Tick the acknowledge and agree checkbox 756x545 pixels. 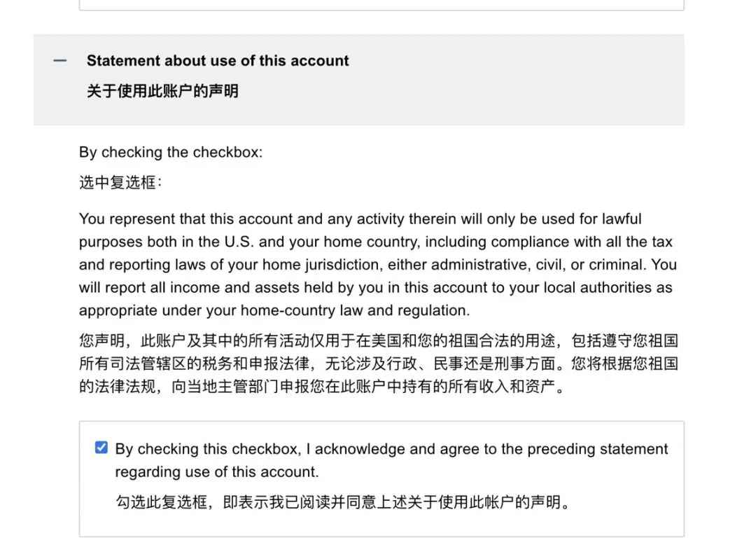[x=101, y=448]
